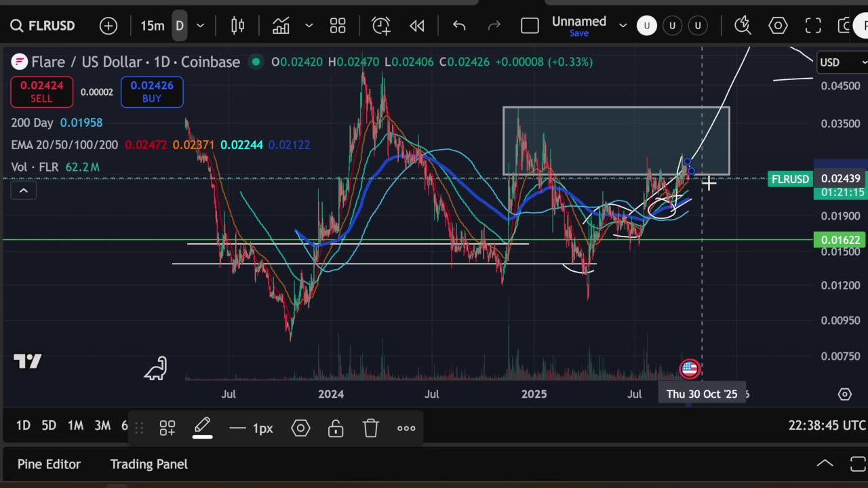Image resolution: width=868 pixels, height=488 pixels.
Task: Redo the last chart action
Action: coord(494,26)
